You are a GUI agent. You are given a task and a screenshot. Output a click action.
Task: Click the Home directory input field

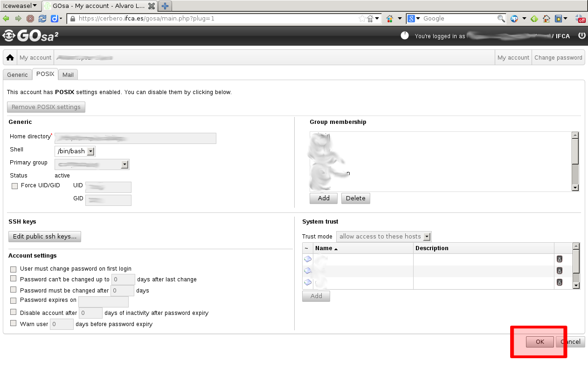coord(135,138)
